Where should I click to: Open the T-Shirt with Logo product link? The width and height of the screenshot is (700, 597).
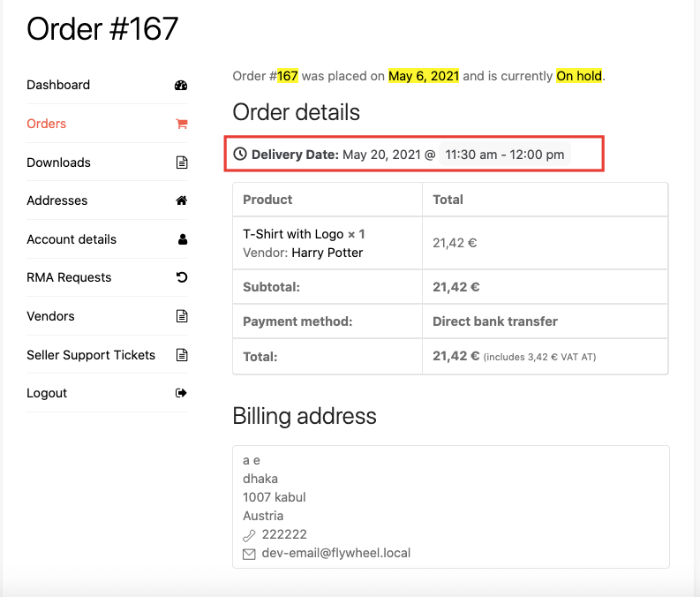point(293,234)
